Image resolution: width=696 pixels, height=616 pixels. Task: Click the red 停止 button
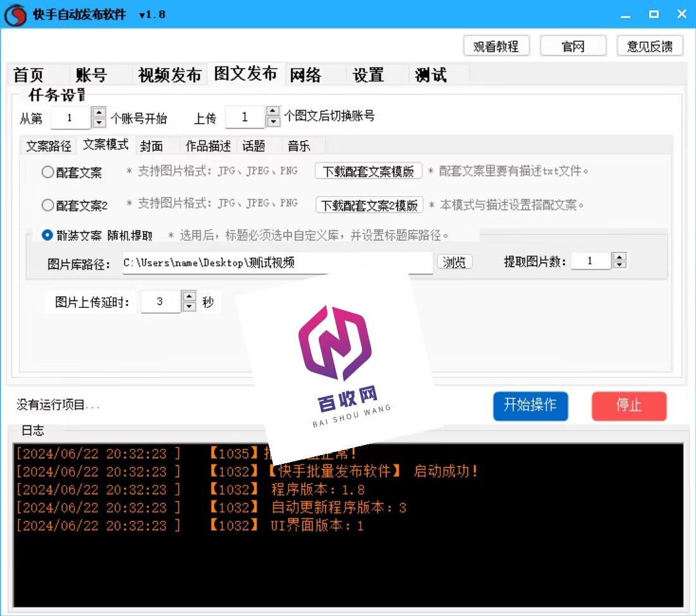629,405
